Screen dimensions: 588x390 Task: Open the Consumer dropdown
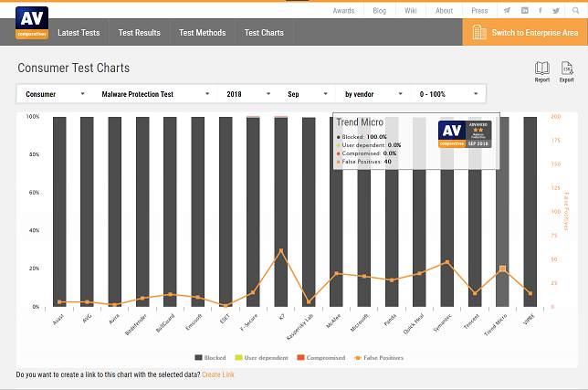click(x=55, y=94)
